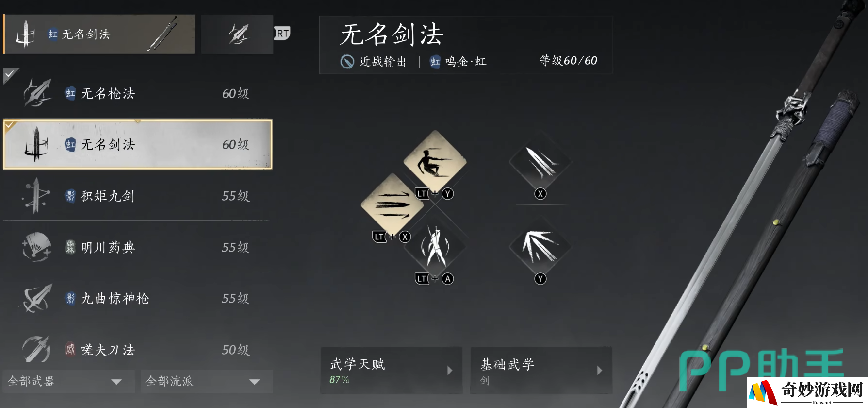Screen dimensions: 868x408
Task: Expand the 基础武学 basic skills arrow
Action: click(x=600, y=371)
